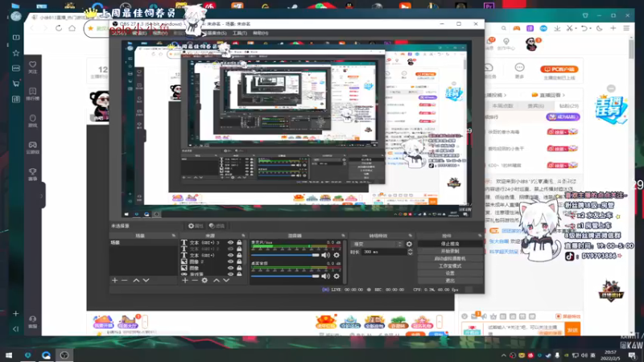Open the browser search icon
Image resolution: width=644 pixels, height=362 pixels.
(x=504, y=28)
